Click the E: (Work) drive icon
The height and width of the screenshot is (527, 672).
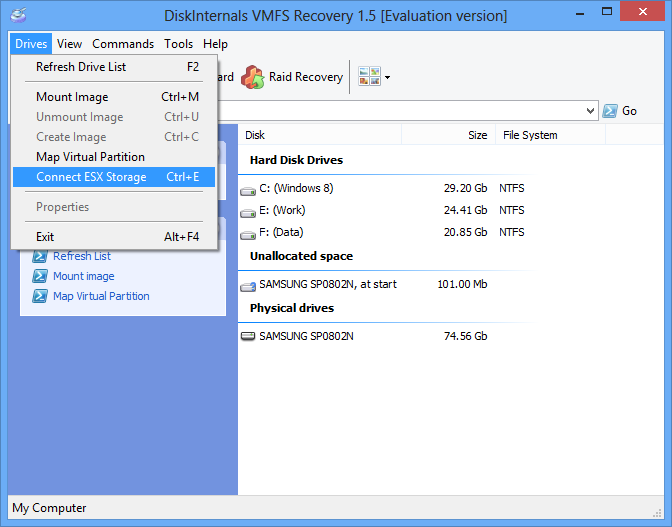pos(248,213)
